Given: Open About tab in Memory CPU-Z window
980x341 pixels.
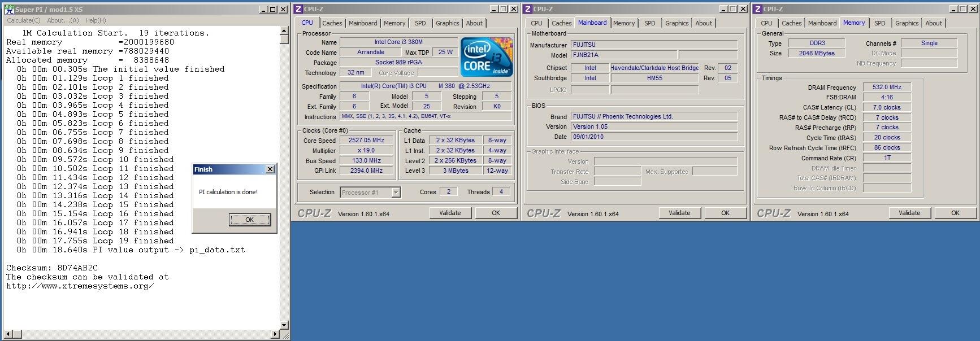Looking at the screenshot, I should tap(934, 23).
